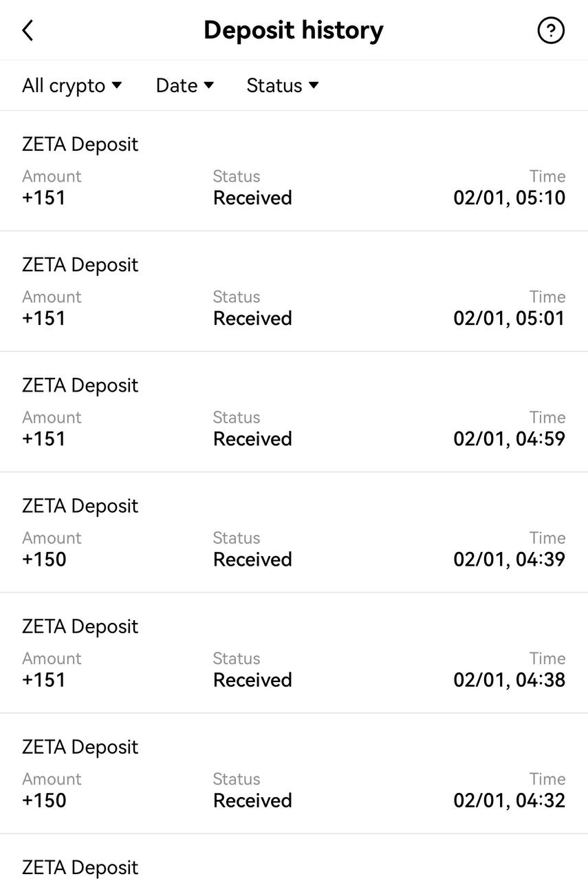Tap the back arrow icon
588x881 pixels.
pyautogui.click(x=28, y=30)
